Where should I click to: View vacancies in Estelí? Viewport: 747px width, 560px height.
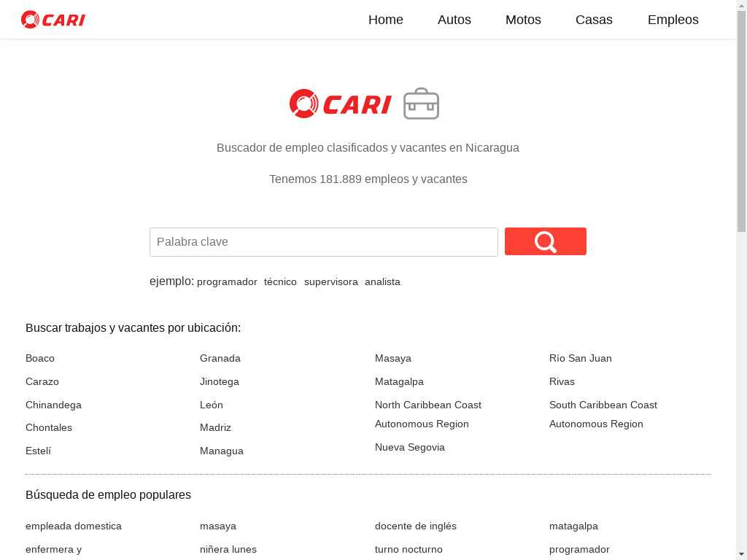(x=38, y=451)
